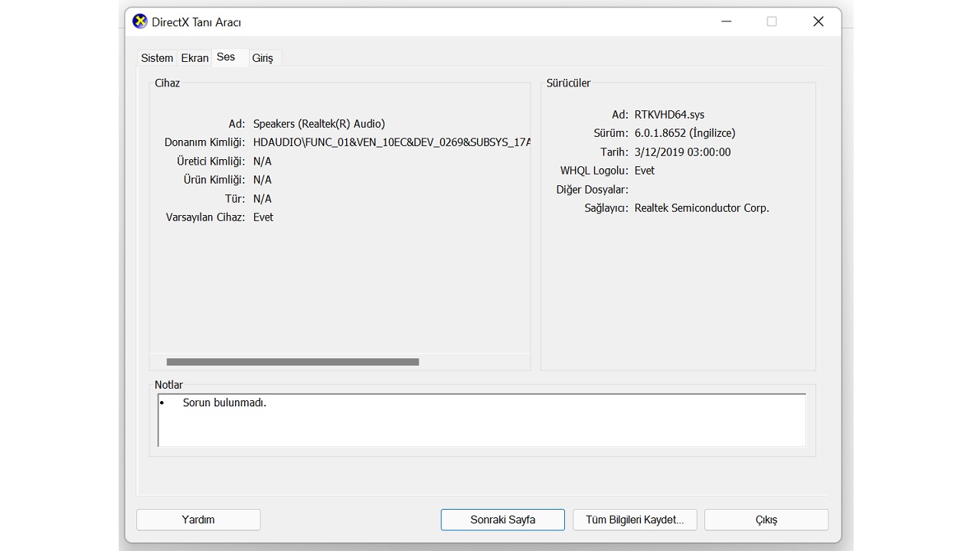Viewport: 980px width, 551px height.
Task: Minimize the DirectX Tanı Aracı window
Action: pos(726,21)
